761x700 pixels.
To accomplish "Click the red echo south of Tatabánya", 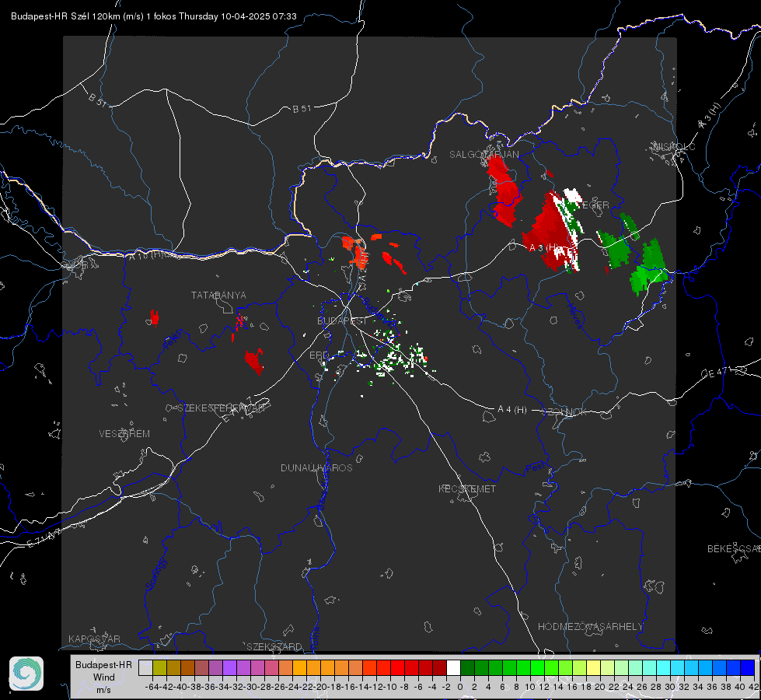I will [254, 361].
